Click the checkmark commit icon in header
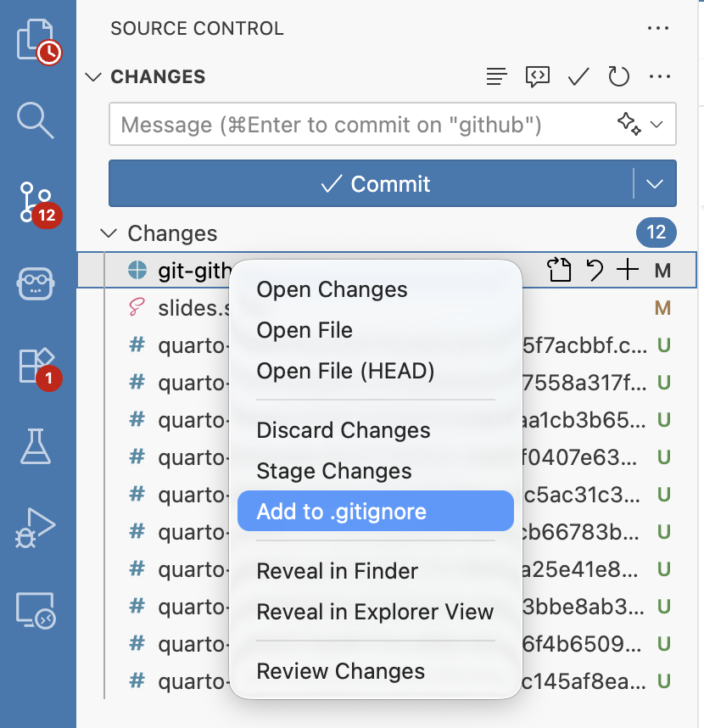 [x=578, y=77]
